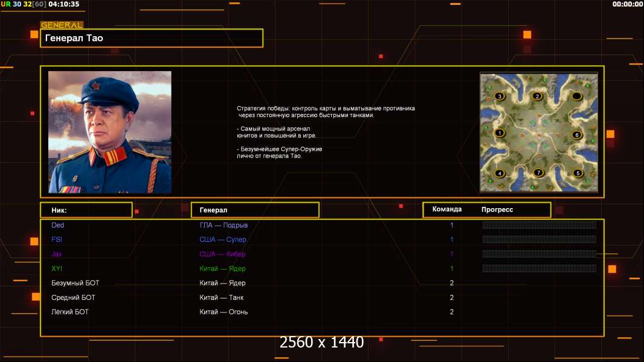Click the "Стратегия победы" strategy description text
This screenshot has width=644, height=362.
pos(326,112)
